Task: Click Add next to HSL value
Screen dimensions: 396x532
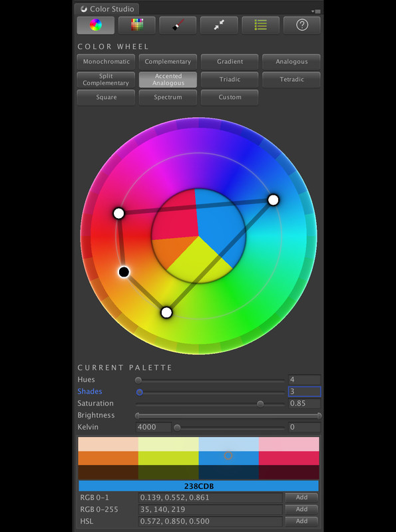Action: 301,521
